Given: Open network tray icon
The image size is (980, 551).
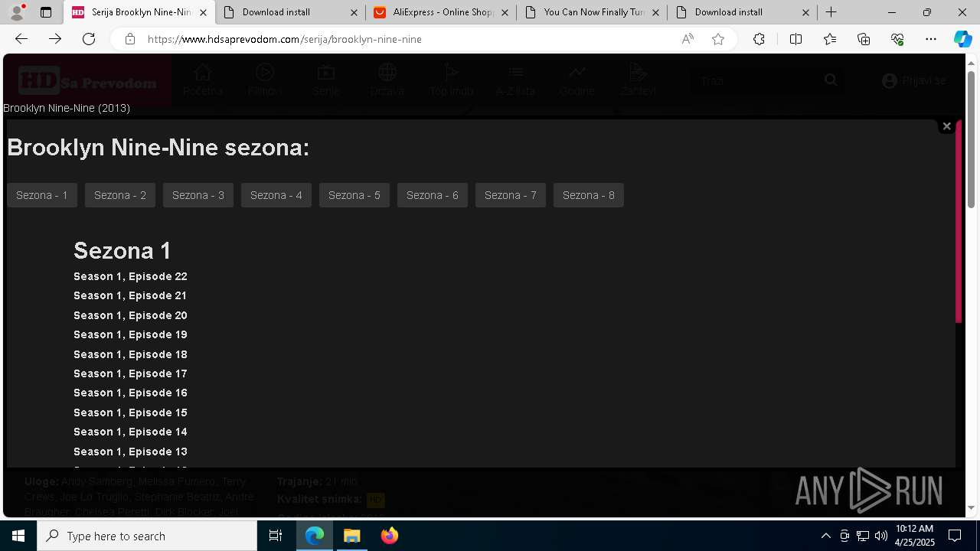Looking at the screenshot, I should 863,536.
